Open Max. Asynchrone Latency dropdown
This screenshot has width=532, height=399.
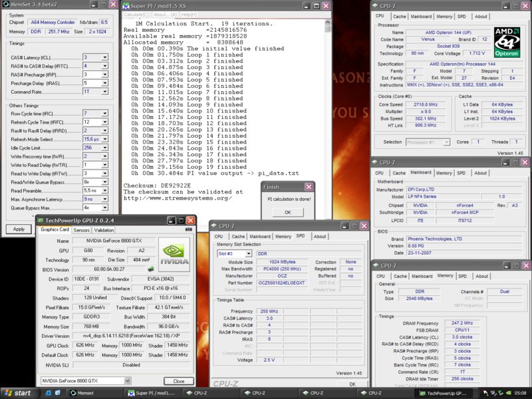(105, 199)
